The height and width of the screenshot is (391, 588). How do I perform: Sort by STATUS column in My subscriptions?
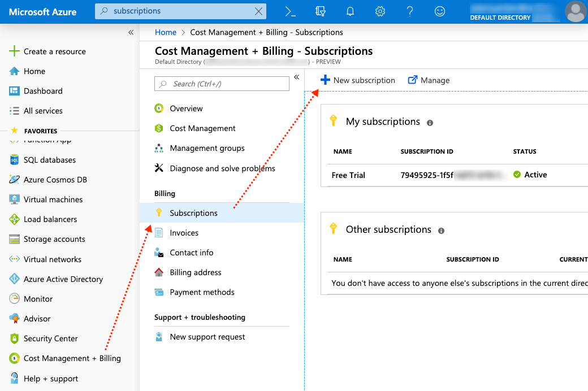525,151
